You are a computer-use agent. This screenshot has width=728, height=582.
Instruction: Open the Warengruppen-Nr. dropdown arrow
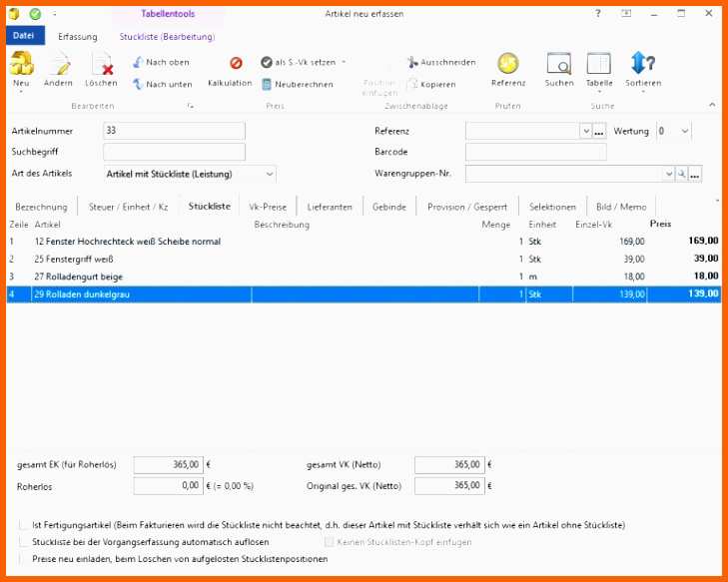669,174
